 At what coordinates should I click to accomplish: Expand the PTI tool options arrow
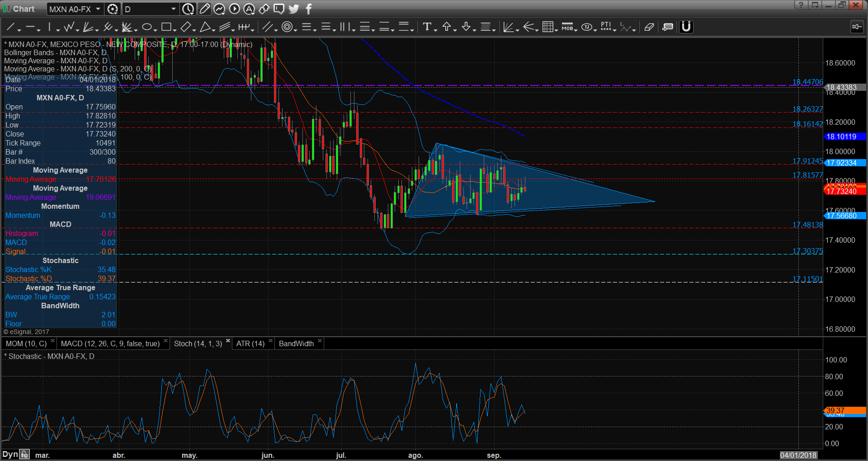[614, 30]
